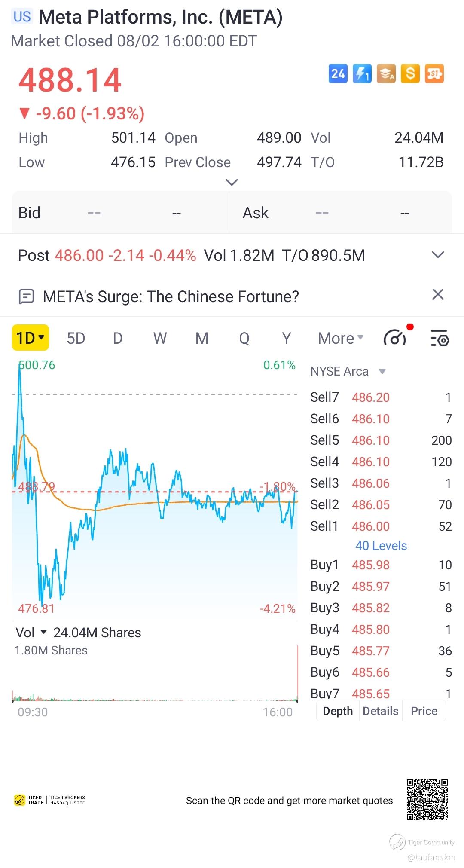Tap the news comment icon beside headline
This screenshot has height=868, width=464.
click(27, 296)
